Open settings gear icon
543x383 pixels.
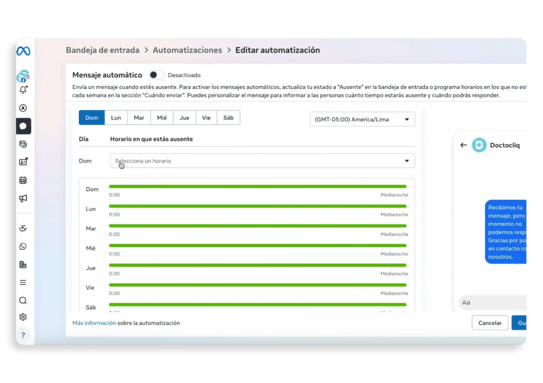[23, 317]
